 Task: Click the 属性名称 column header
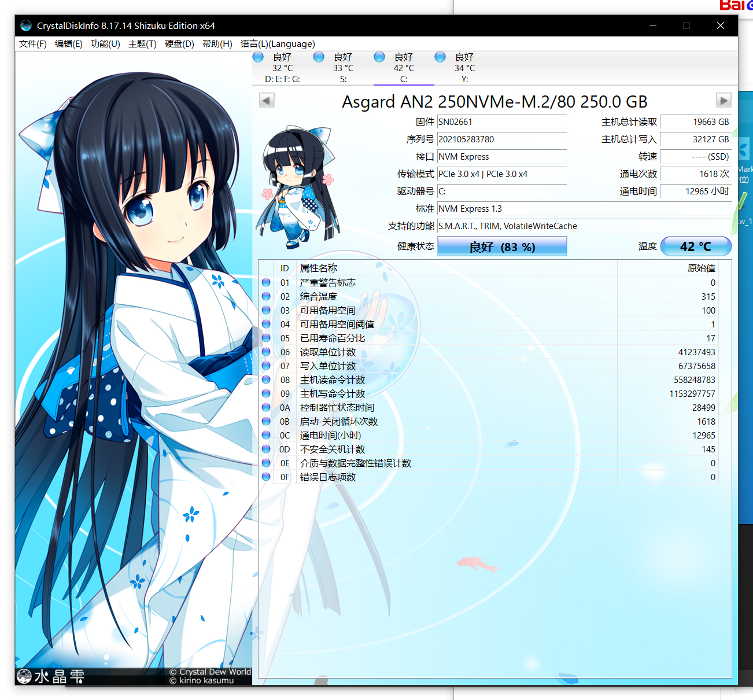457,268
